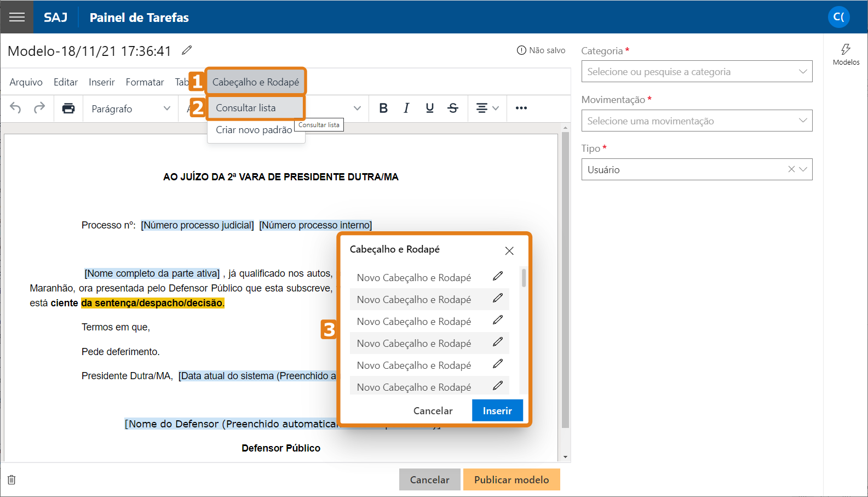Open the hamburger navigation menu

click(x=17, y=17)
